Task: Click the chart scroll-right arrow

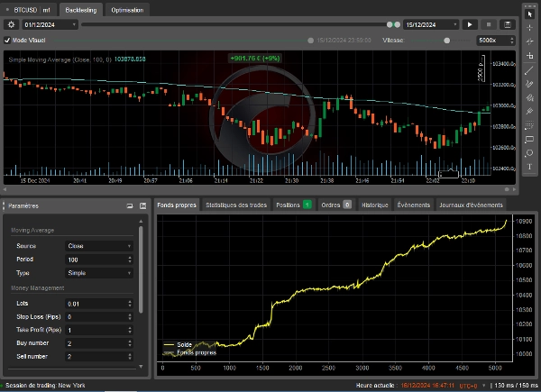Action: pyautogui.click(x=514, y=189)
